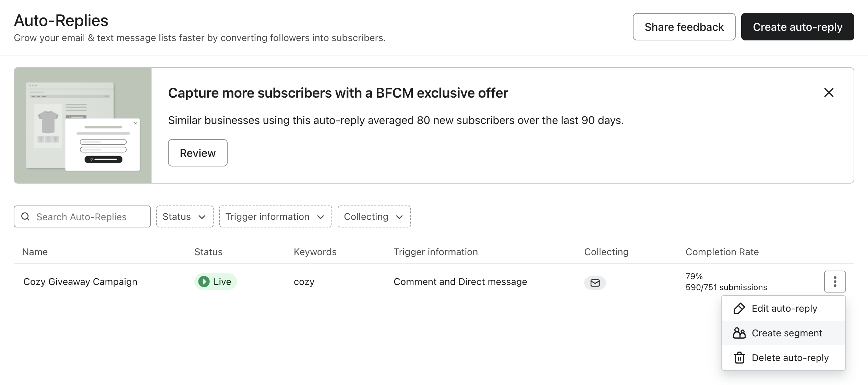Click the email collecting icon
This screenshot has height=385, width=868.
point(595,283)
